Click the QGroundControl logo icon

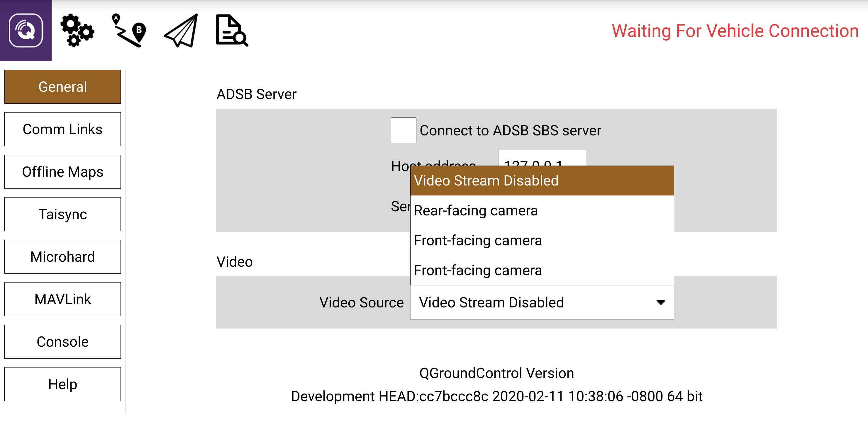(26, 31)
